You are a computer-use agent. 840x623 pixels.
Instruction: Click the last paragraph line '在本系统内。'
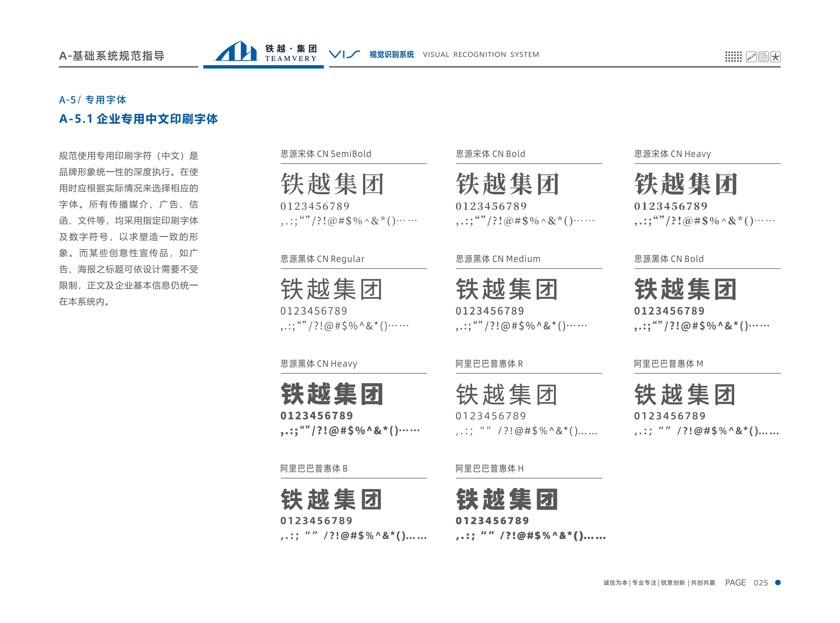85,302
